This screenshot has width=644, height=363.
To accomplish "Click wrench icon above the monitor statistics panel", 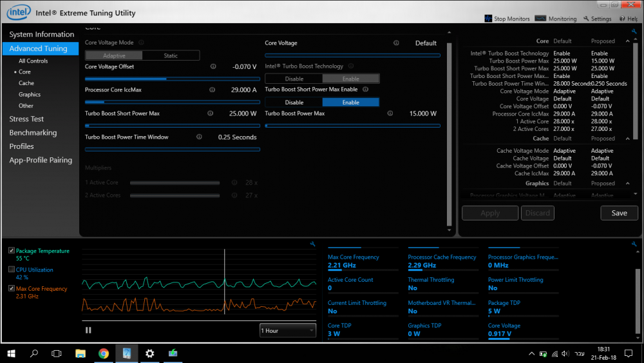I will (634, 244).
